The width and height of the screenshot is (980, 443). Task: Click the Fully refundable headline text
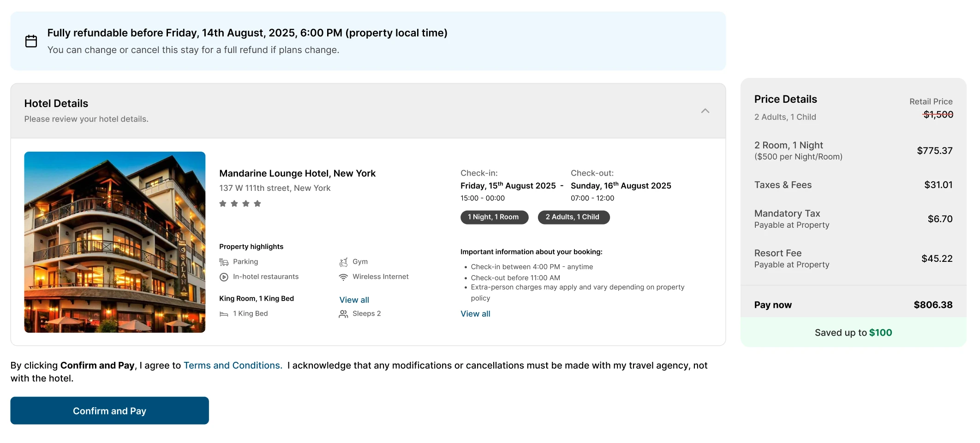tap(247, 33)
